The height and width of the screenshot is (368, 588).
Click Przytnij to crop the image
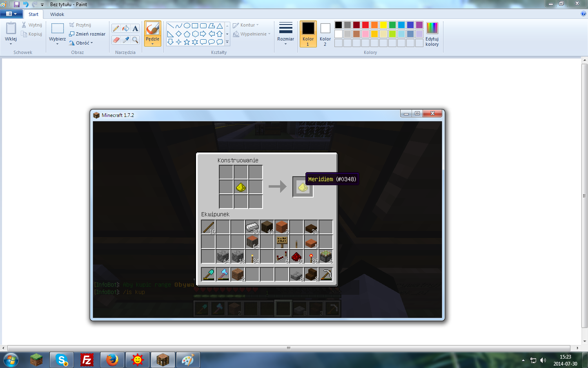coord(80,25)
